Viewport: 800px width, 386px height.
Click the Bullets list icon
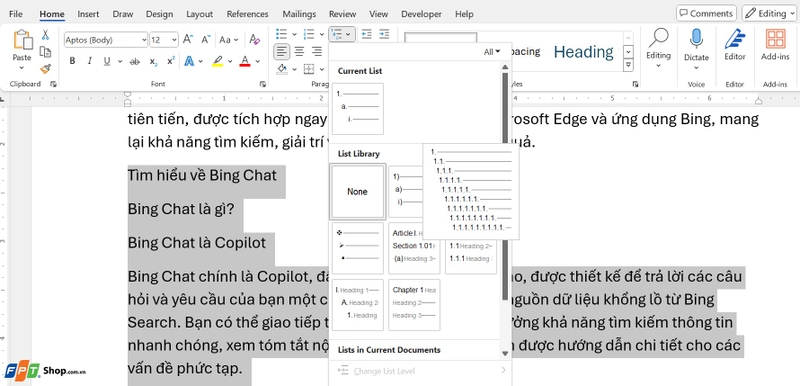click(282, 34)
